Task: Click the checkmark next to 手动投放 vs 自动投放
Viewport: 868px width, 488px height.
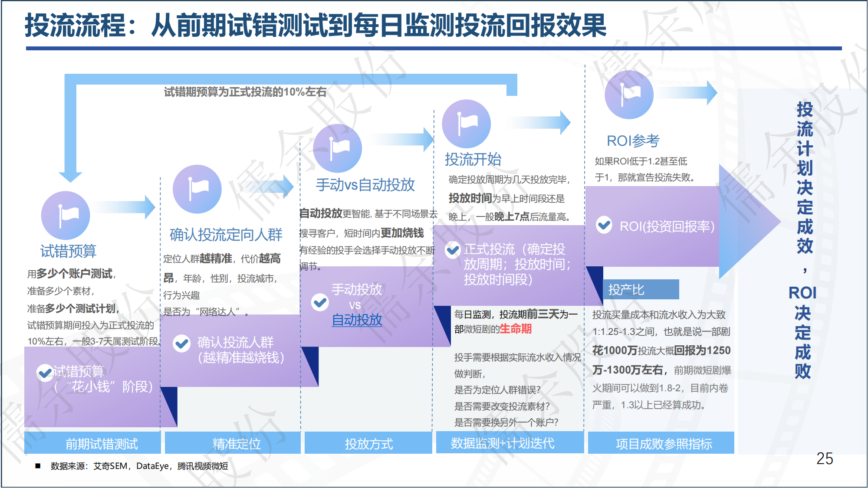Action: (x=320, y=302)
